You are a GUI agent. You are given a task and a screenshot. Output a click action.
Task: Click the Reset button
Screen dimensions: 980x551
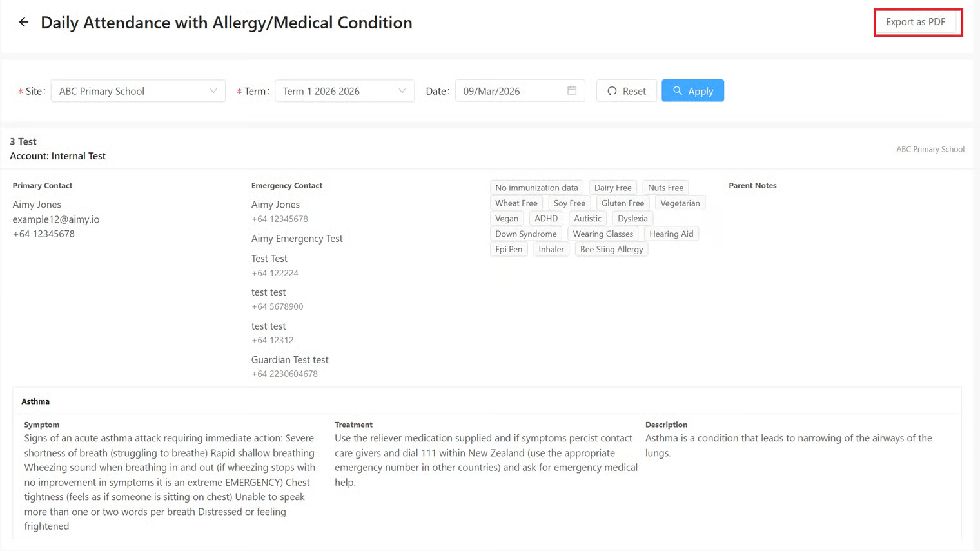pos(626,91)
